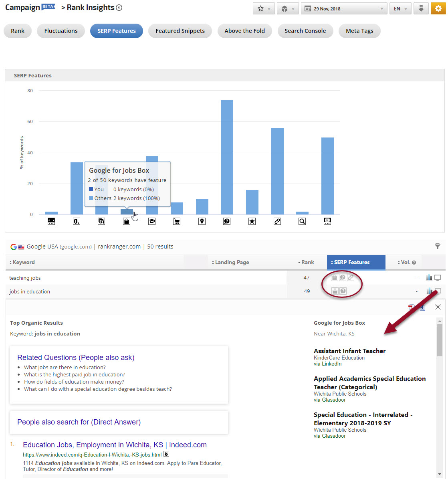Click the graduation cap chart icon
This screenshot has width=448, height=479.
pyautogui.click(x=152, y=221)
